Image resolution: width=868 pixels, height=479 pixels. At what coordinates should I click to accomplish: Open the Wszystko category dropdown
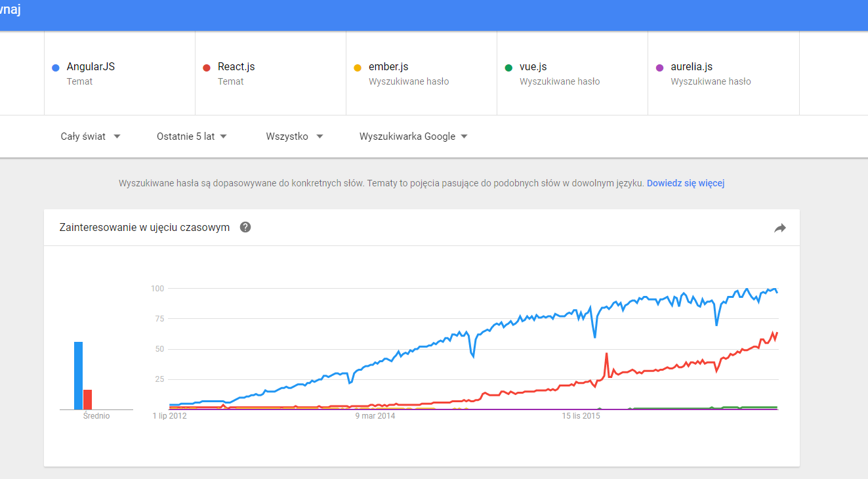tap(295, 136)
